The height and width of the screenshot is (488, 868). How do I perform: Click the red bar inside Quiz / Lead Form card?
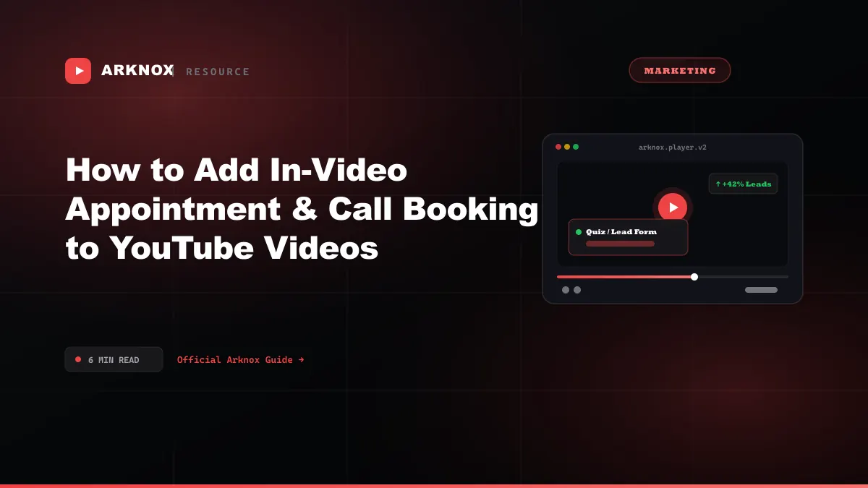pyautogui.click(x=620, y=244)
